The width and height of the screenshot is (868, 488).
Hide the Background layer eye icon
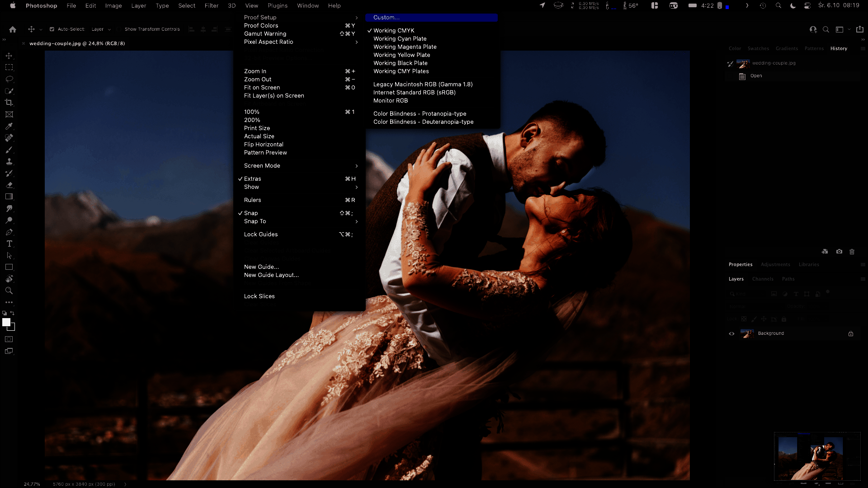pyautogui.click(x=731, y=334)
